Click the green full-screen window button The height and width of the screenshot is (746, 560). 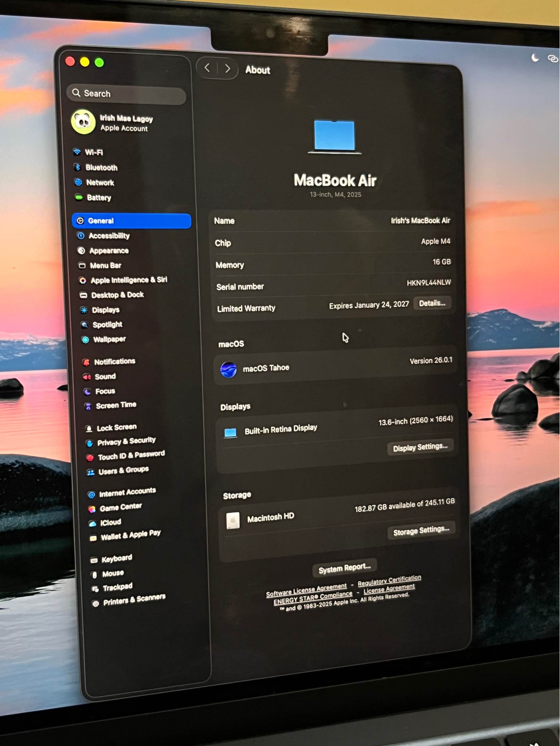click(x=99, y=63)
